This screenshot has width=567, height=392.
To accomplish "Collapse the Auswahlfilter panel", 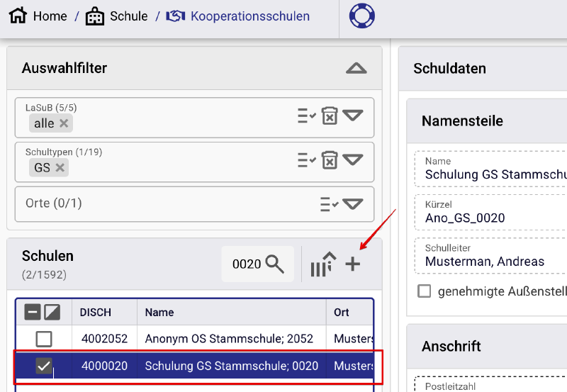I will click(x=356, y=69).
